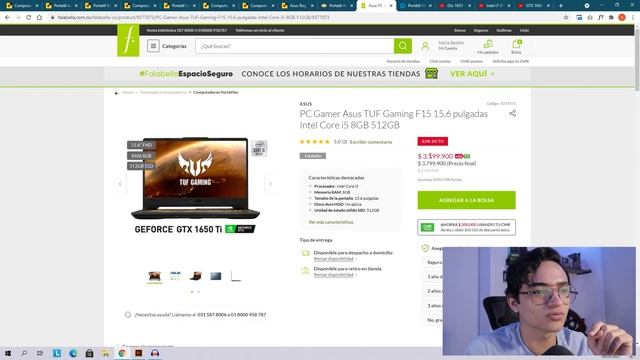Open Mis pedidos icon
The height and width of the screenshot is (360, 640).
(x=488, y=47)
